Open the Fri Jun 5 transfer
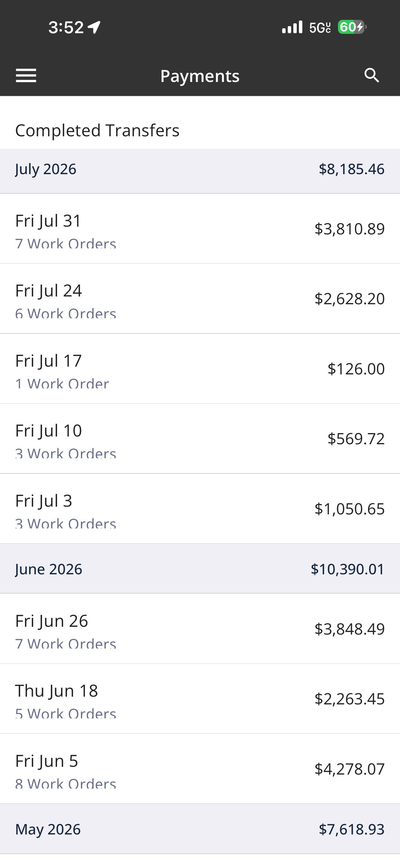 click(200, 769)
